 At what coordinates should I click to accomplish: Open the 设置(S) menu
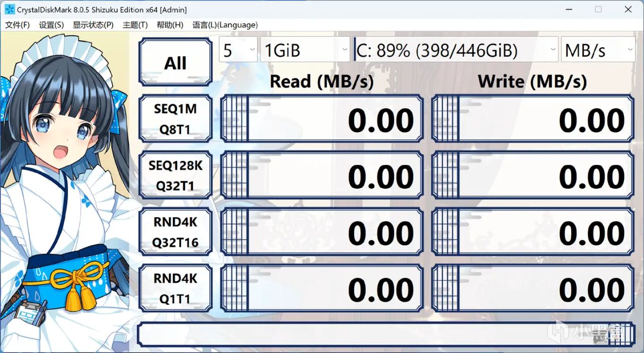[x=51, y=25]
